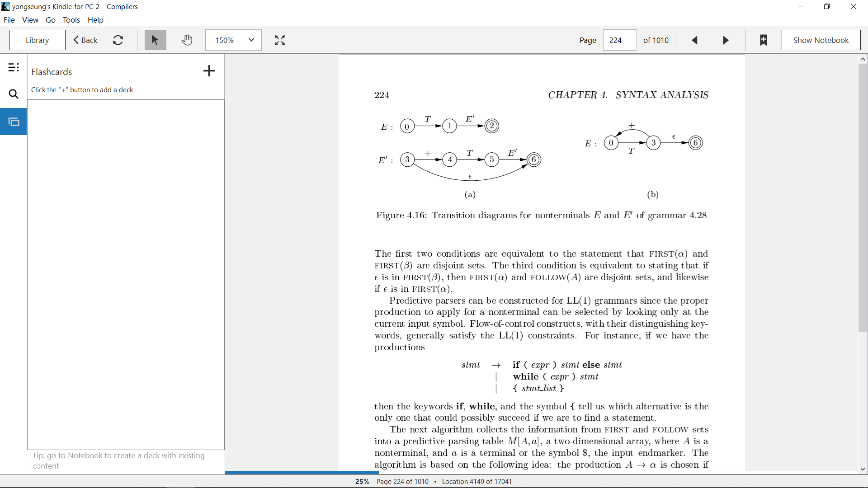
Task: Activate the hand pan tool
Action: click(187, 40)
